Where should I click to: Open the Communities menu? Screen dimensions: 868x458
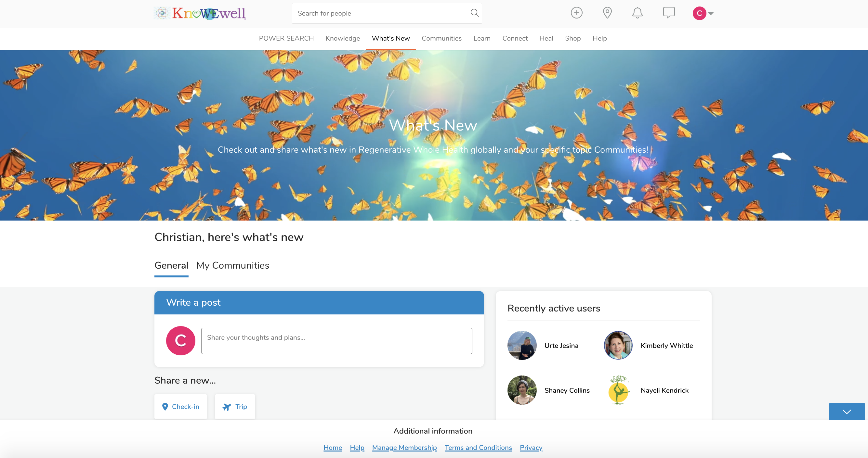pos(441,38)
